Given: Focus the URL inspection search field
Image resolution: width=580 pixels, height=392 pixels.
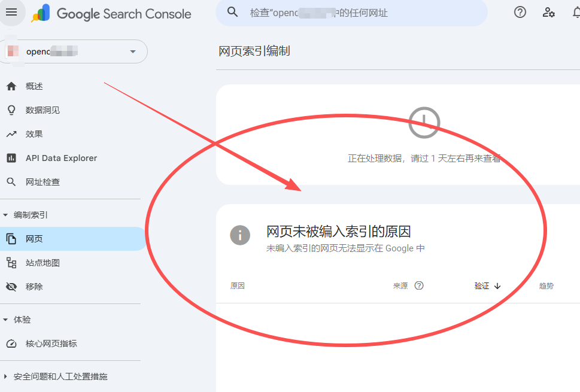Looking at the screenshot, I should [351, 13].
